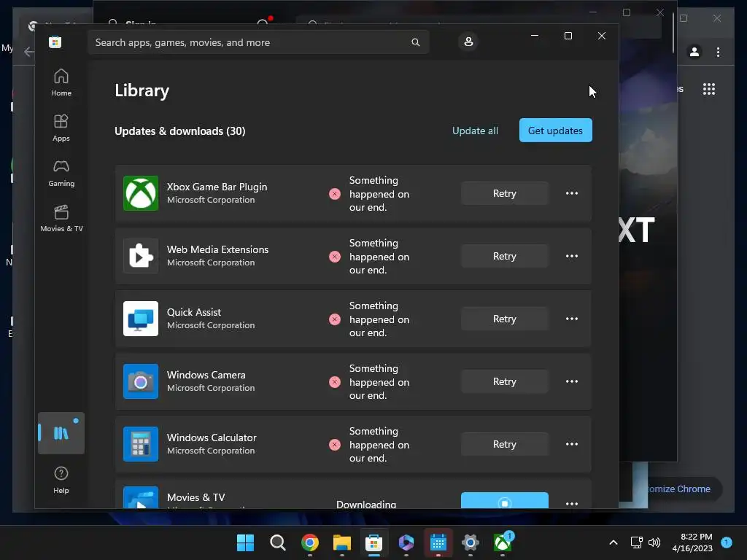Click the Web Media Extensions app icon
This screenshot has height=560, width=747.
click(141, 256)
